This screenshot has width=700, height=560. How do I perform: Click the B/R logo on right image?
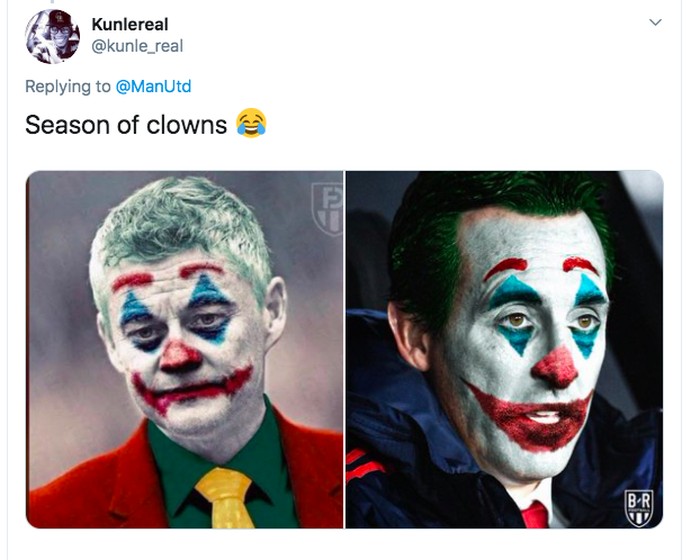point(638,506)
